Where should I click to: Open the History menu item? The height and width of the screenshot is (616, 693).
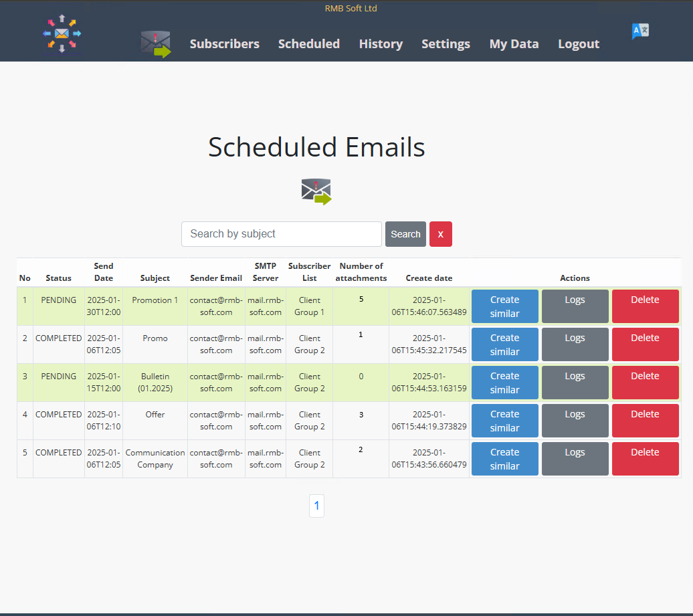(x=381, y=43)
